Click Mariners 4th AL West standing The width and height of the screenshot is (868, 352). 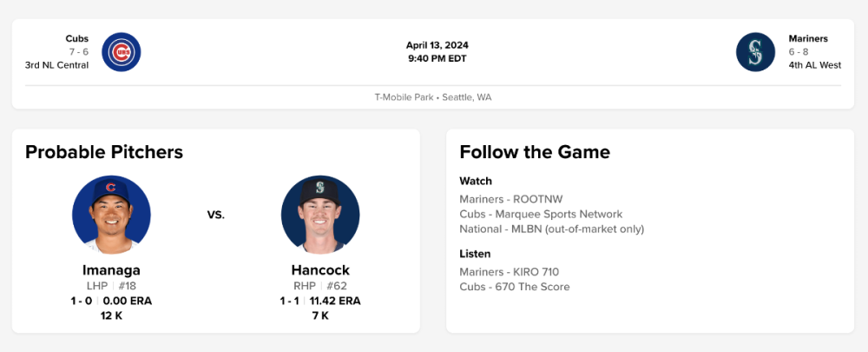(x=815, y=65)
